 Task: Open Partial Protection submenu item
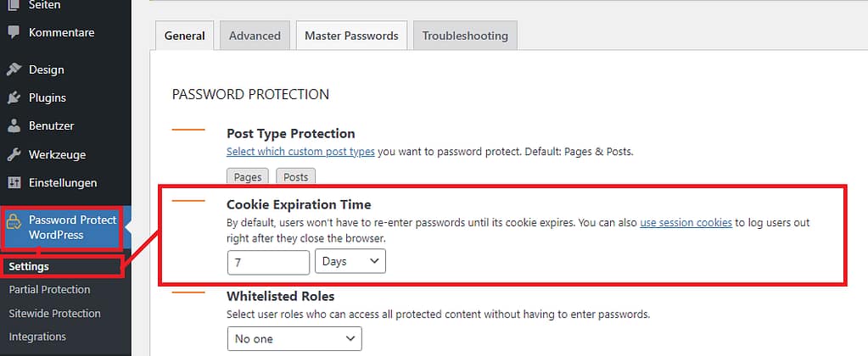(49, 290)
